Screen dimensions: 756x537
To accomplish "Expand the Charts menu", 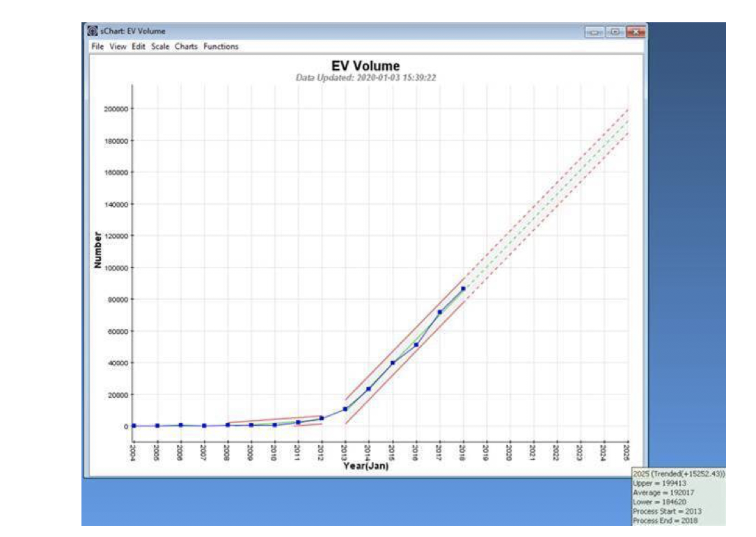I will click(x=186, y=47).
